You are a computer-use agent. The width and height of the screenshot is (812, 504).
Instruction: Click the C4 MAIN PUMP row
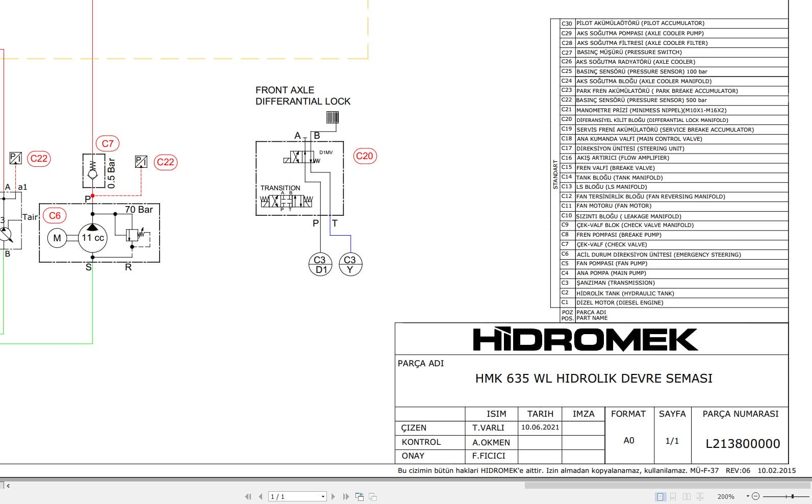[674, 273]
